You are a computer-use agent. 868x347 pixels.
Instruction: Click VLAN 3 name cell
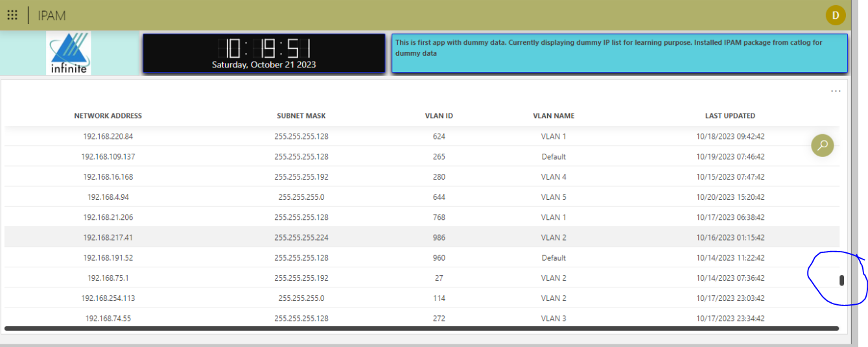[554, 318]
